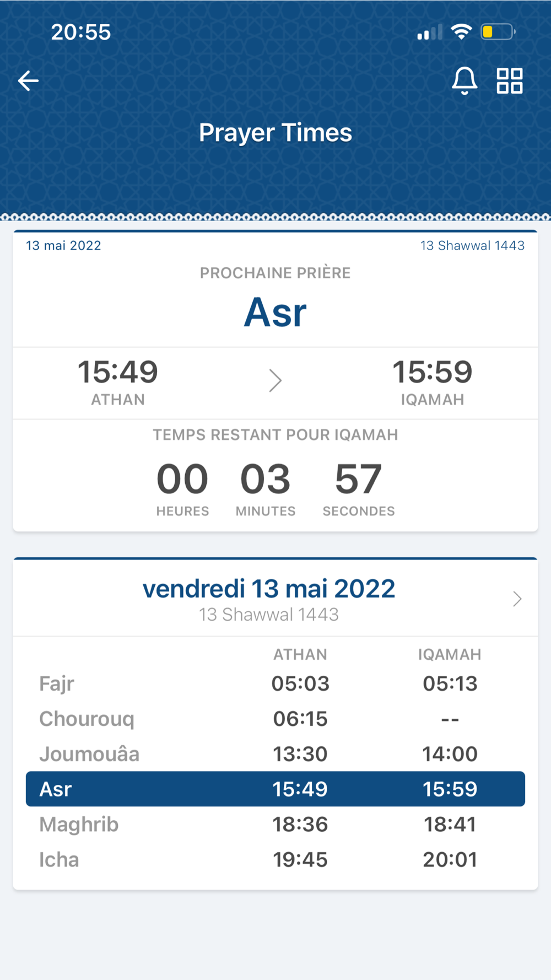
Task: Go to next day with the date chevron
Action: tap(517, 599)
